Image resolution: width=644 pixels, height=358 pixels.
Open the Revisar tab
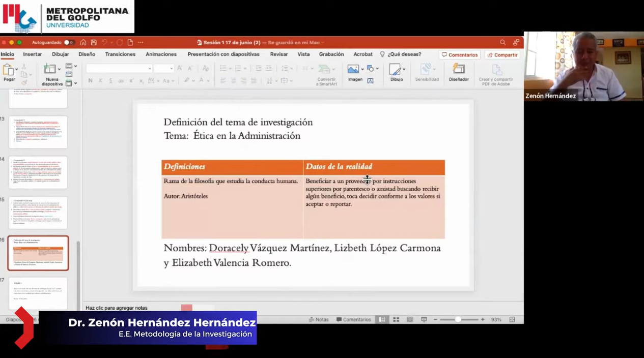(x=279, y=54)
